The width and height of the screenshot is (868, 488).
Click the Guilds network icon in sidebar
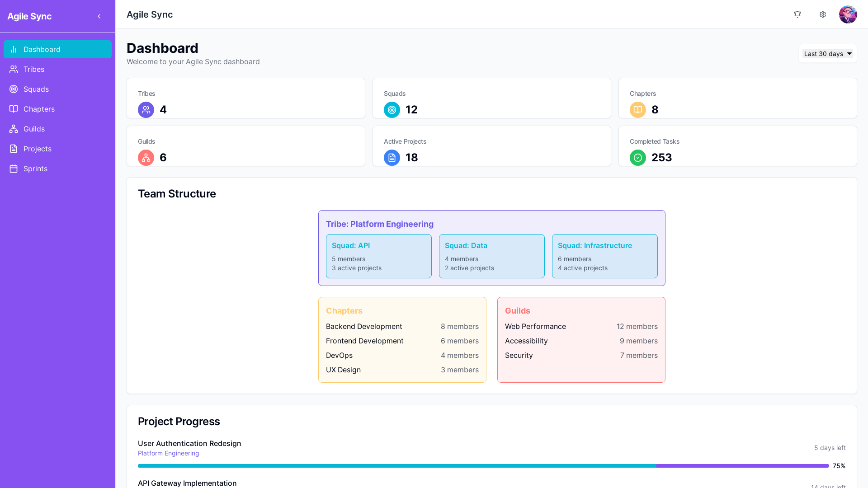click(14, 129)
